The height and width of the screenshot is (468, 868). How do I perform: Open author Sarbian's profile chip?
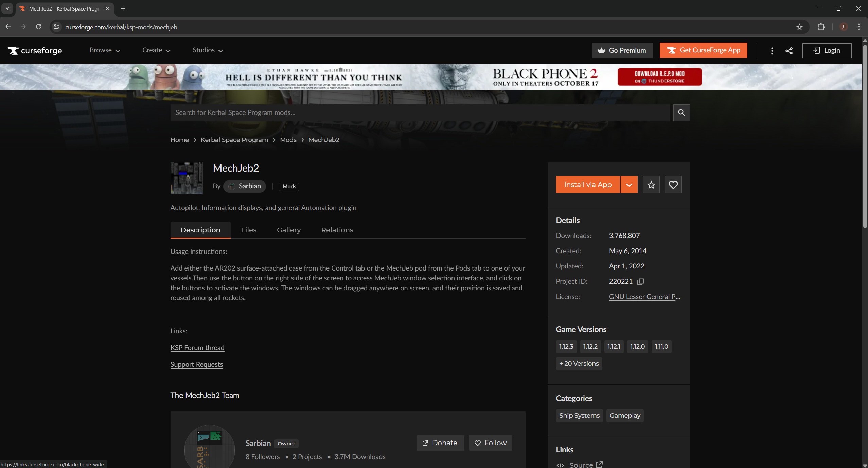click(245, 186)
